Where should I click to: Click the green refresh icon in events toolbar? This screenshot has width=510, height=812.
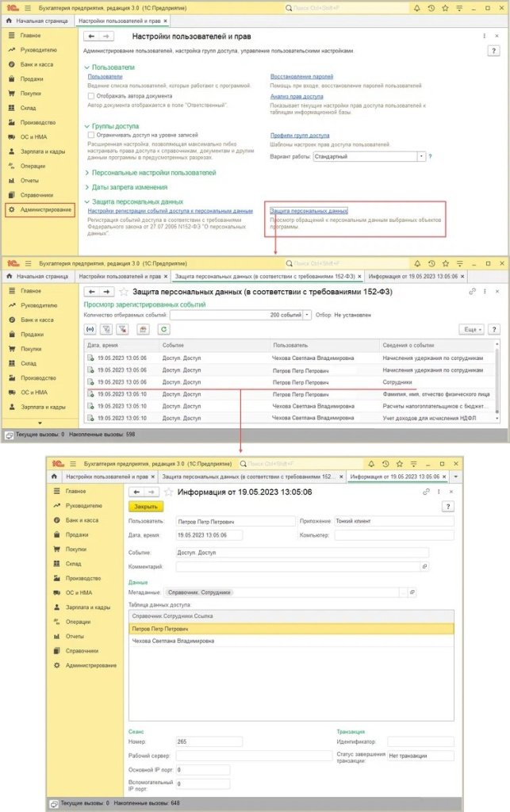pyautogui.click(x=164, y=328)
